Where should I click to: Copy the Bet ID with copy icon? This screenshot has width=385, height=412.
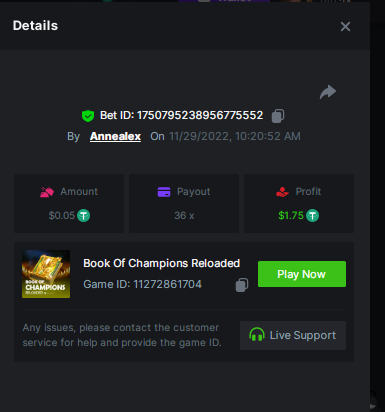[278, 116]
